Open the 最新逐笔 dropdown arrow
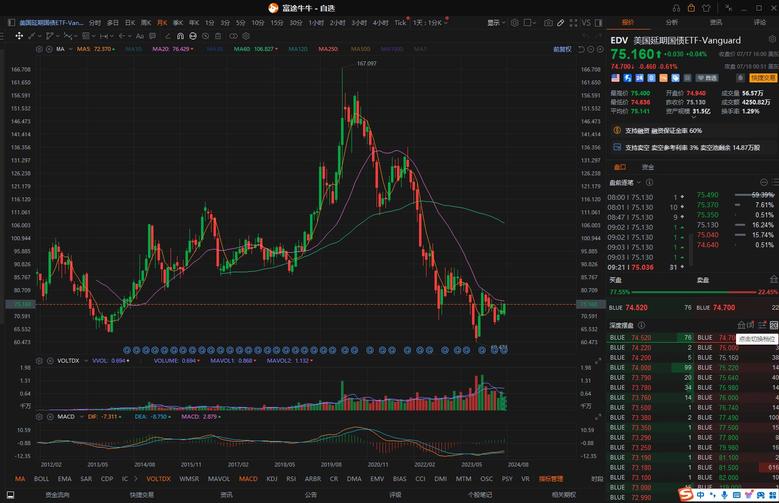Image resolution: width=779 pixels, height=503 pixels. click(x=639, y=182)
